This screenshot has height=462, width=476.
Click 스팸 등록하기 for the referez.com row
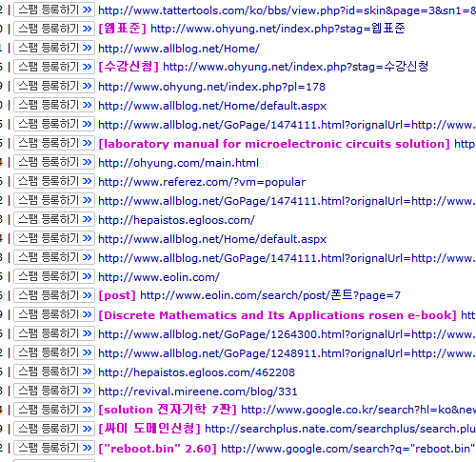54,181
